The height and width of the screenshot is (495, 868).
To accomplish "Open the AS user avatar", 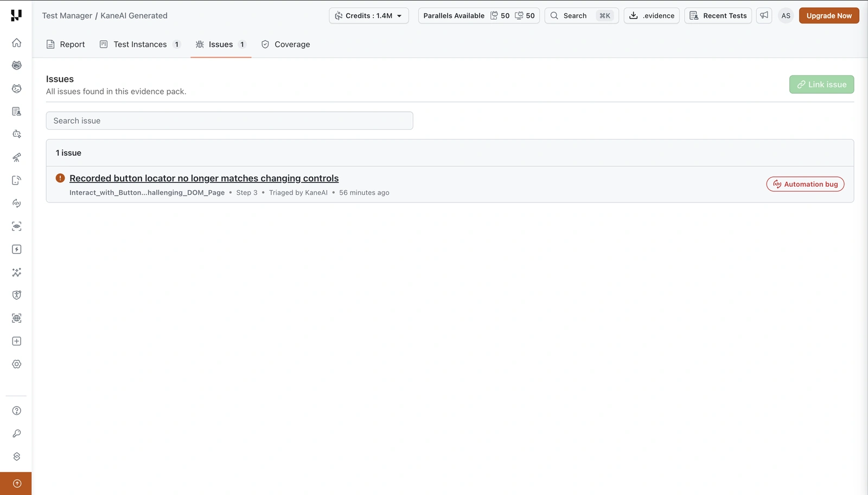I will 786,16.
